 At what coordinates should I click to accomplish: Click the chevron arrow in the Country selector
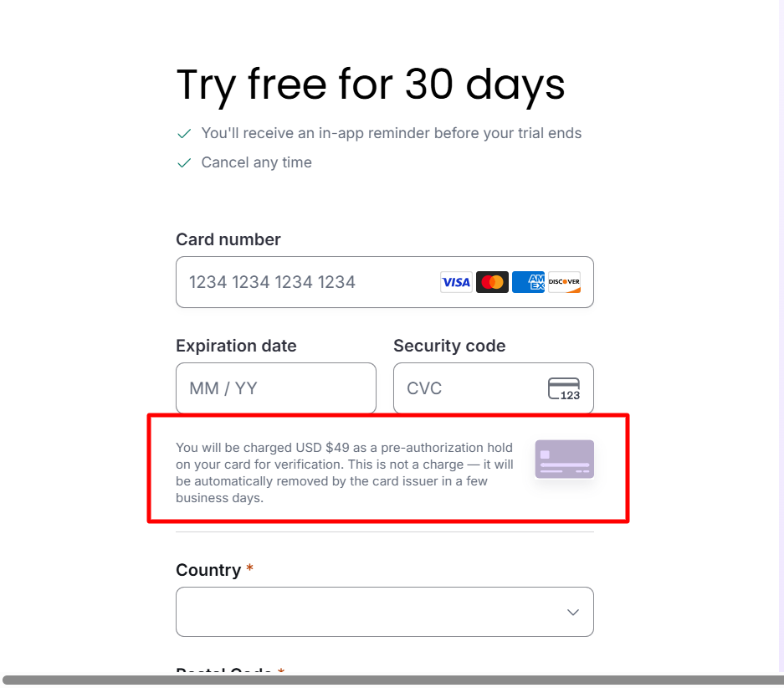coord(573,612)
